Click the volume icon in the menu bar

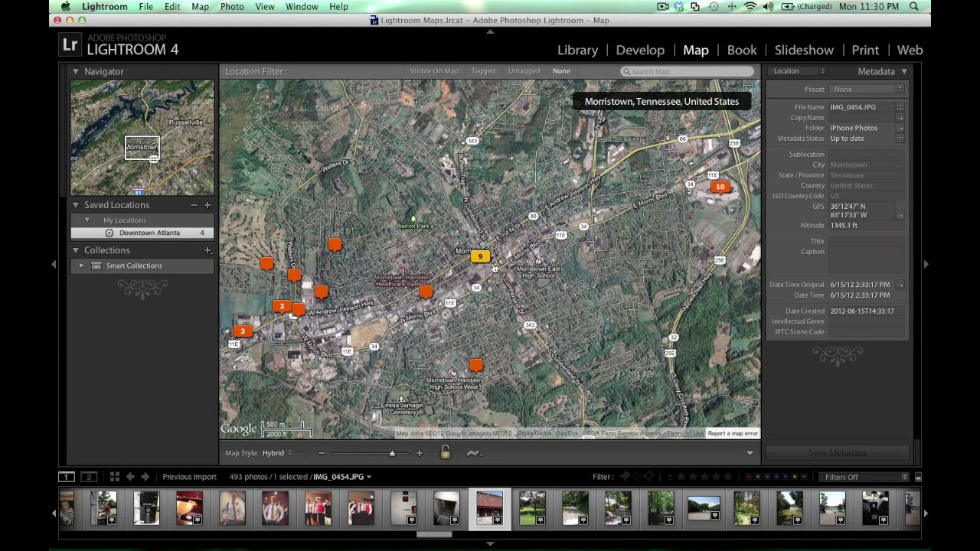click(x=768, y=7)
